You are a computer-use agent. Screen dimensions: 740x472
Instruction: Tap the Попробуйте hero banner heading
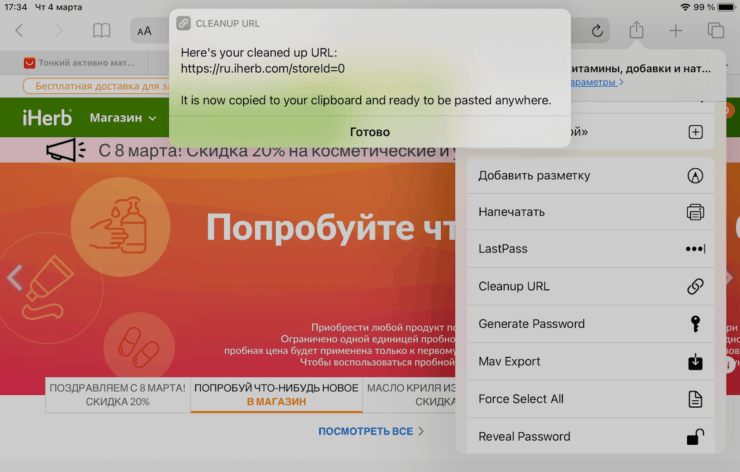[x=330, y=228]
